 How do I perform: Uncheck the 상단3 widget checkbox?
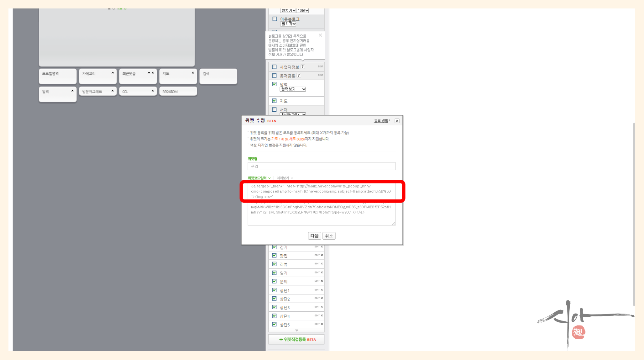pos(275,307)
